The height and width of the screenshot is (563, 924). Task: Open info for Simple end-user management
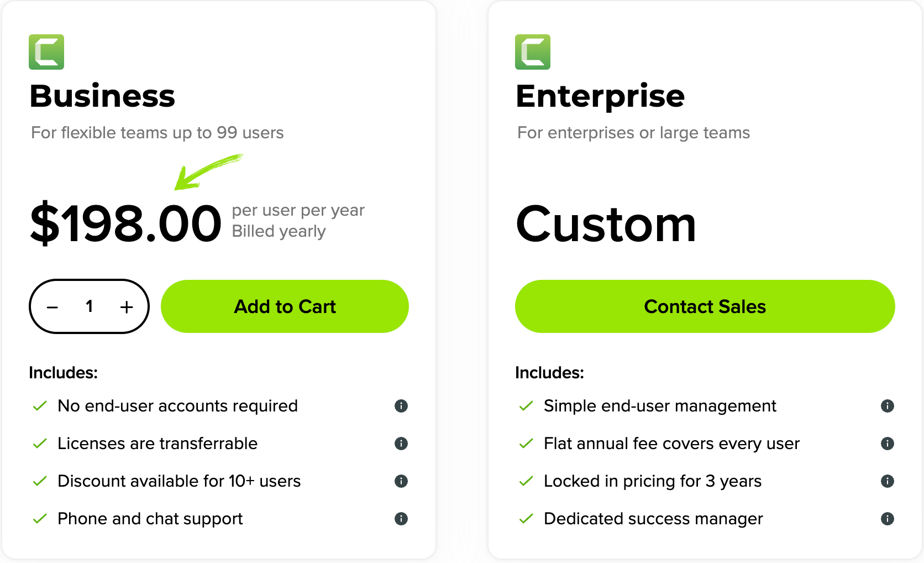888,406
